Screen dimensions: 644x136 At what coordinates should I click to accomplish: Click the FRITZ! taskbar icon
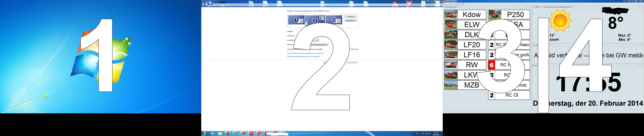tap(244, 133)
